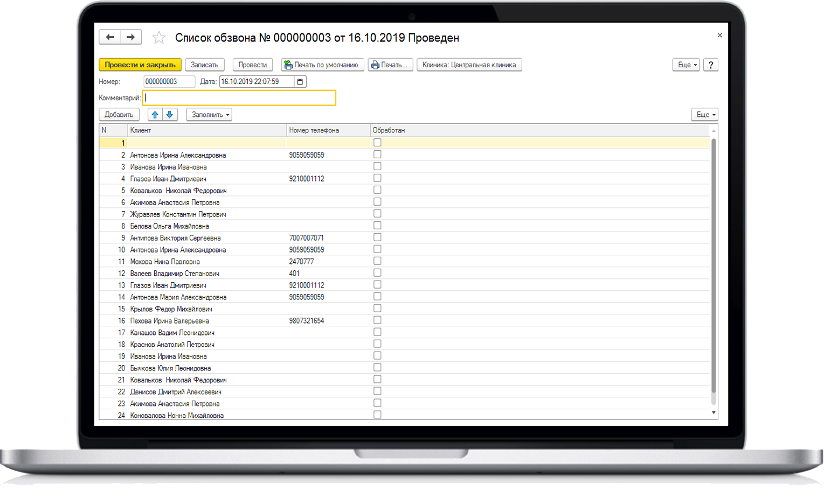Screen dimensions: 824x504
Task: Move row up with blue arrow
Action: (155, 115)
